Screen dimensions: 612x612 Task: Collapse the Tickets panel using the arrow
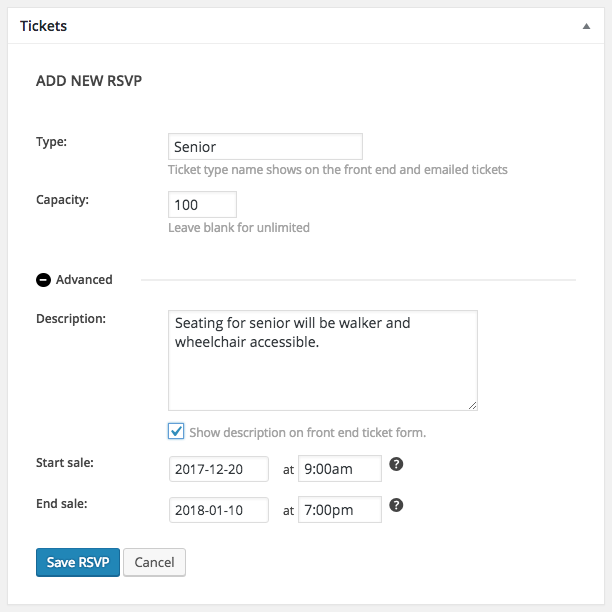tap(586, 27)
